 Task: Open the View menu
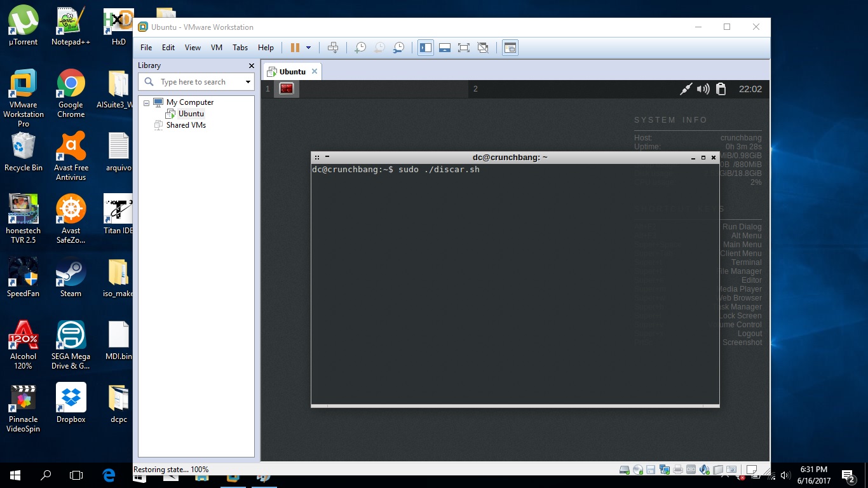(x=193, y=48)
